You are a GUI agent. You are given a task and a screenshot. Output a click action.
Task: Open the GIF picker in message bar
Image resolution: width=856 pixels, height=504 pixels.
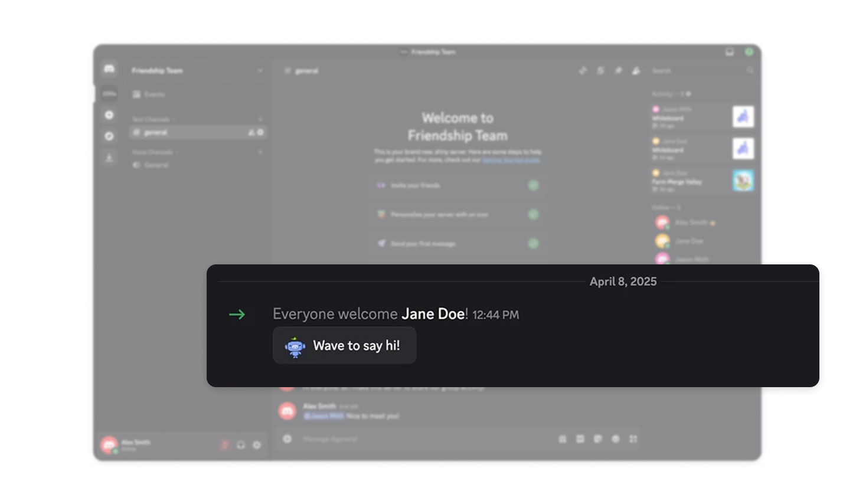tap(580, 439)
